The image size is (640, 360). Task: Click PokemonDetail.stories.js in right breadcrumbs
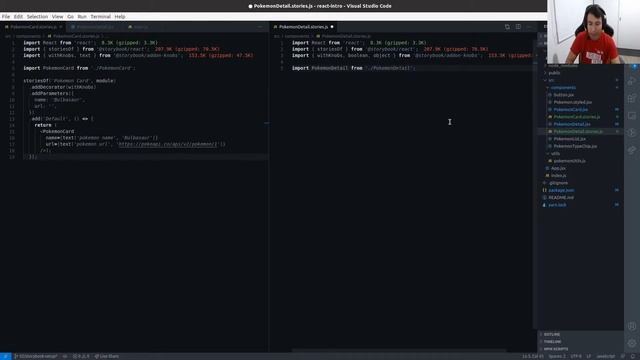coord(345,36)
